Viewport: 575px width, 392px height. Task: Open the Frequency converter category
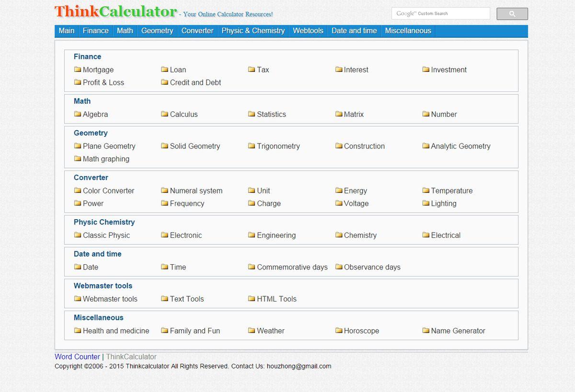[x=187, y=203]
